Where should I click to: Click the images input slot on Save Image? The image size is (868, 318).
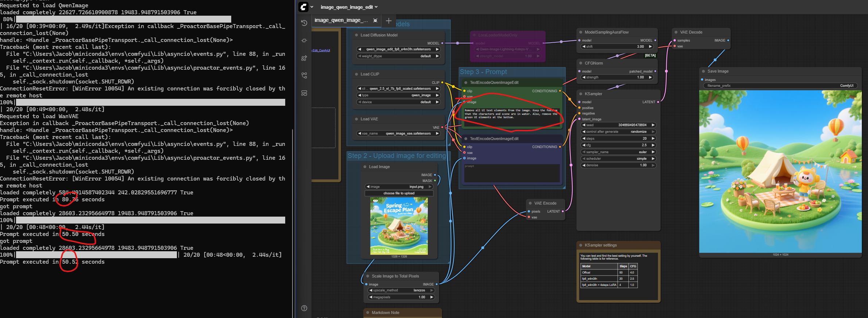click(x=702, y=79)
